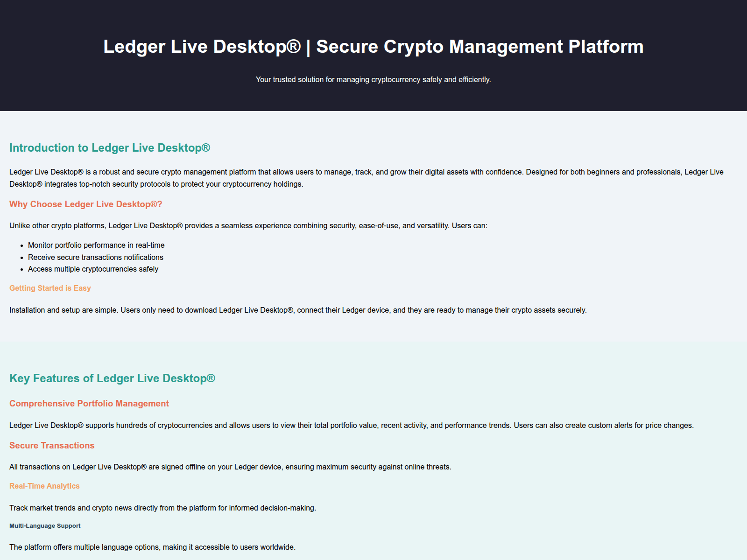Click the paragraph about supporting hundreds of cryptocurrencies

click(x=351, y=426)
